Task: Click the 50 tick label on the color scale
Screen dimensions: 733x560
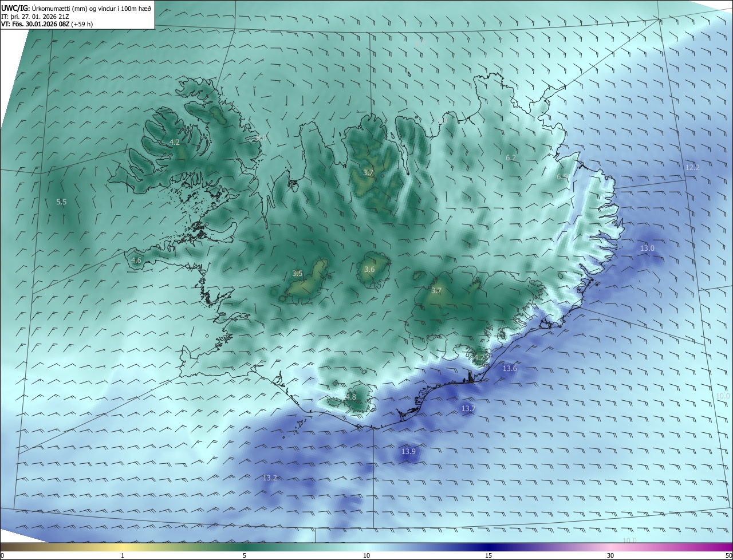Action: point(728,555)
